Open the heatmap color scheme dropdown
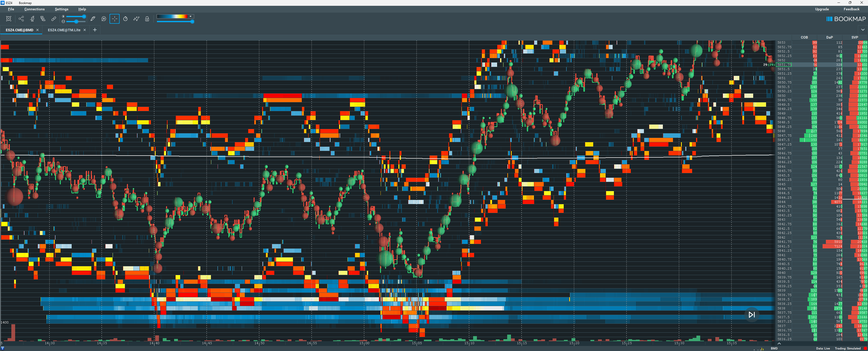Image resolution: width=868 pixels, height=351 pixels. pyautogui.click(x=191, y=16)
